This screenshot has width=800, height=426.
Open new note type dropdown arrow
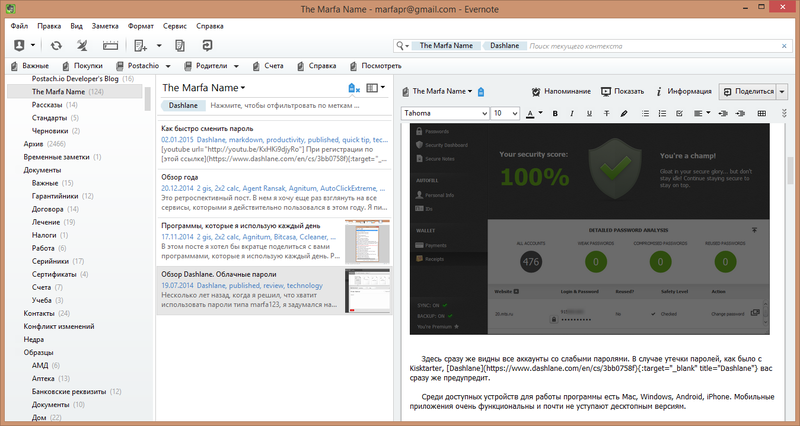coord(159,45)
